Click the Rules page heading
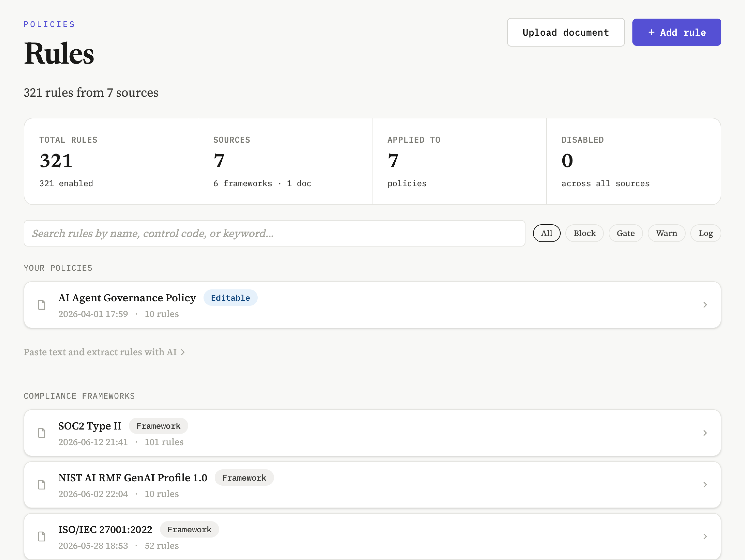745x560 pixels. coord(59,53)
